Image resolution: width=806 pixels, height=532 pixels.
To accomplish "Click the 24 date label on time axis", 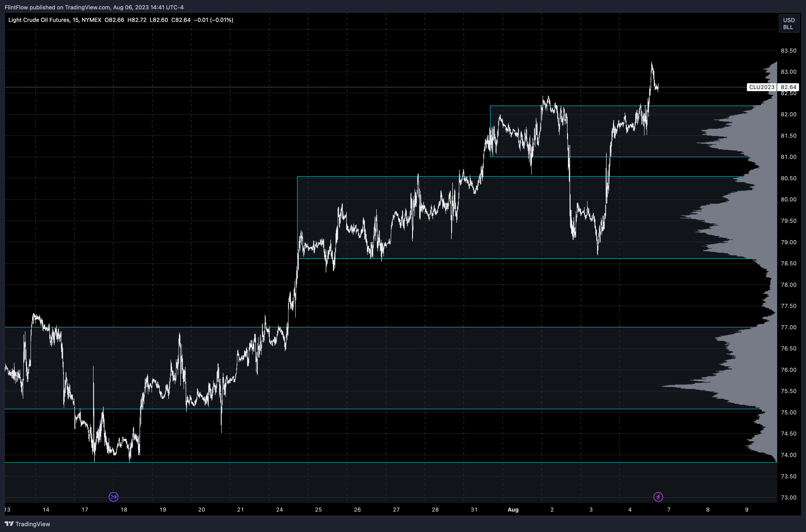I will click(279, 510).
